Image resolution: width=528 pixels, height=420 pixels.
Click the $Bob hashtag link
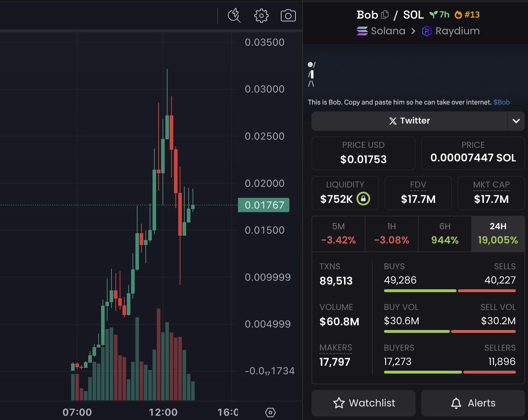[502, 102]
